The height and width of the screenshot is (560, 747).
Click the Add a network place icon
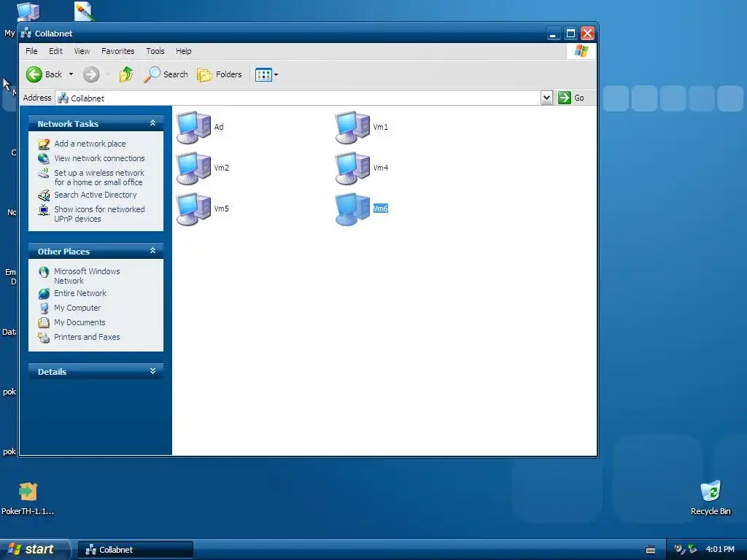tap(44, 144)
